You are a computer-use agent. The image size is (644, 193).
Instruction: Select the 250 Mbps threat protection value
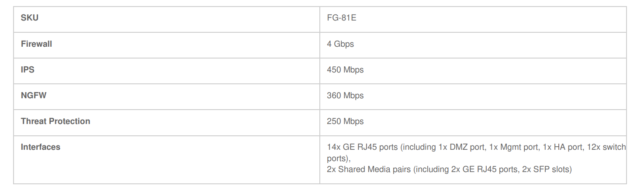345,121
